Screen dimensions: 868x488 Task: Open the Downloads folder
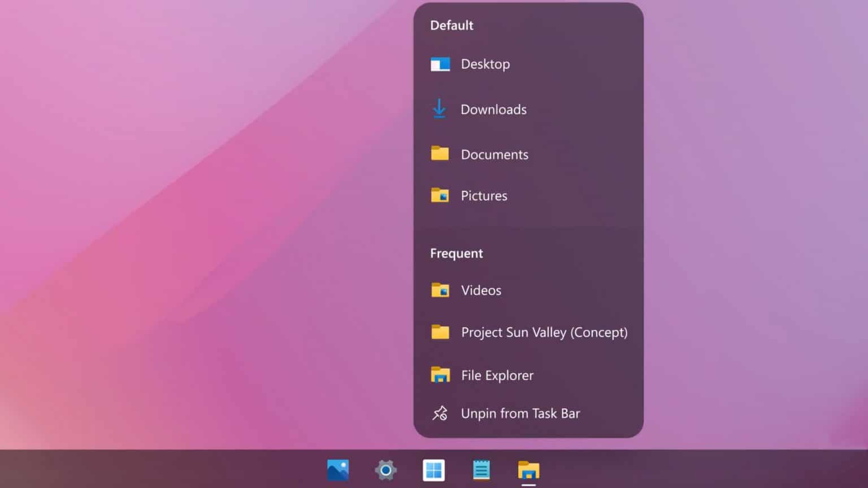pyautogui.click(x=494, y=109)
